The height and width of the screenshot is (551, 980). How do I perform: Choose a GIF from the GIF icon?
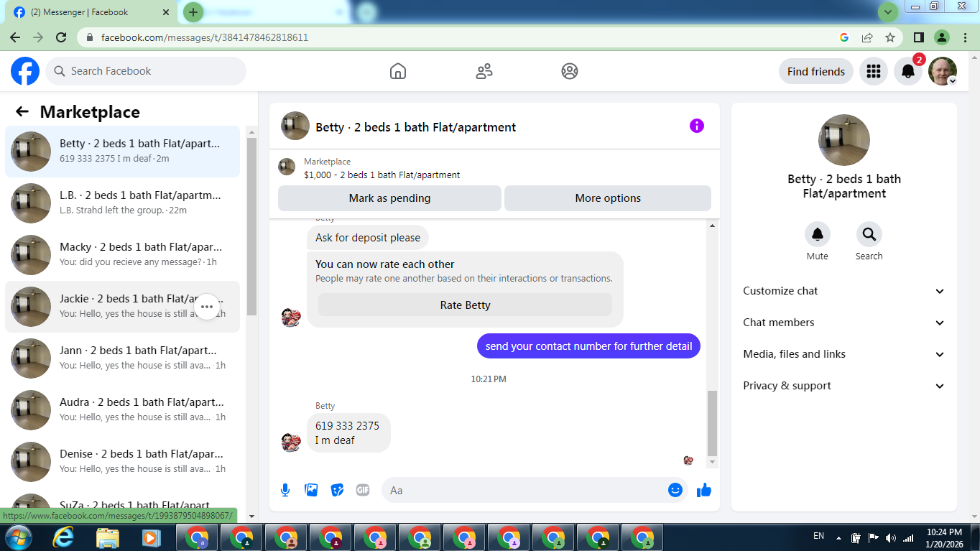pos(363,490)
